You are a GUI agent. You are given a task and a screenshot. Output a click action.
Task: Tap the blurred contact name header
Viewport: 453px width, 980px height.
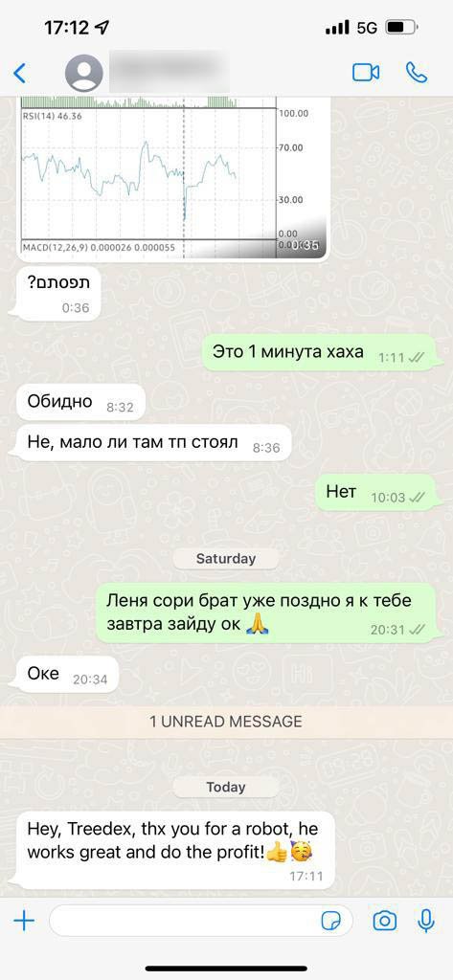169,73
